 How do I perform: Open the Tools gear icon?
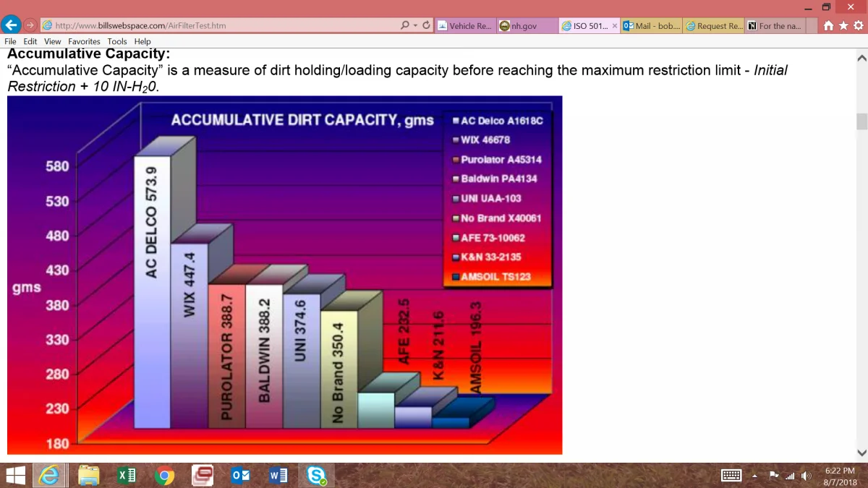(x=858, y=26)
